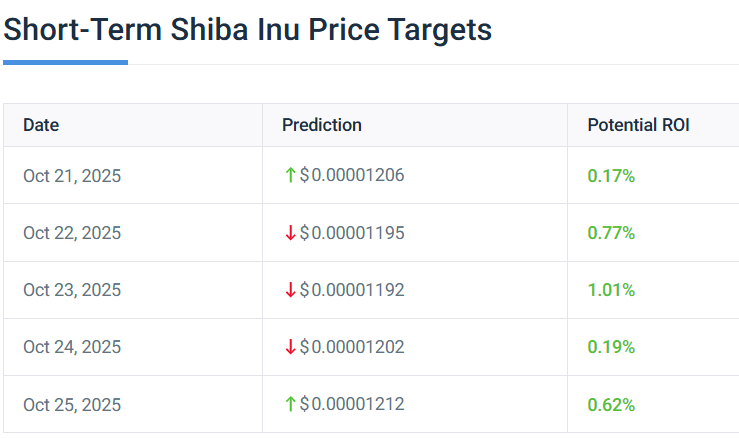Click the 0.62% potential ROI value
Viewport: 739px width, 438px height.
[611, 405]
